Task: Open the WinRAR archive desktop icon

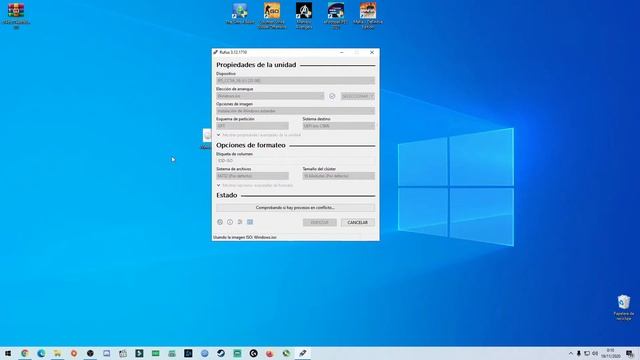Action: [x=16, y=16]
